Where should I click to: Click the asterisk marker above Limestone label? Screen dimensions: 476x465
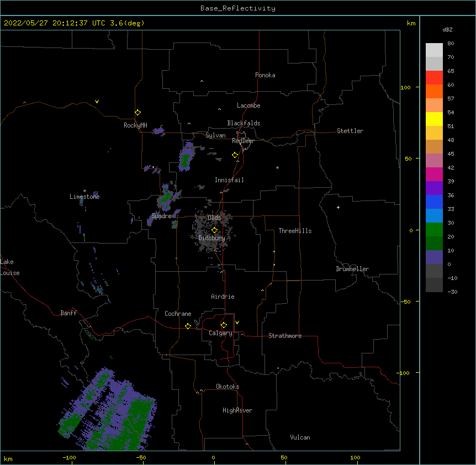(84, 191)
